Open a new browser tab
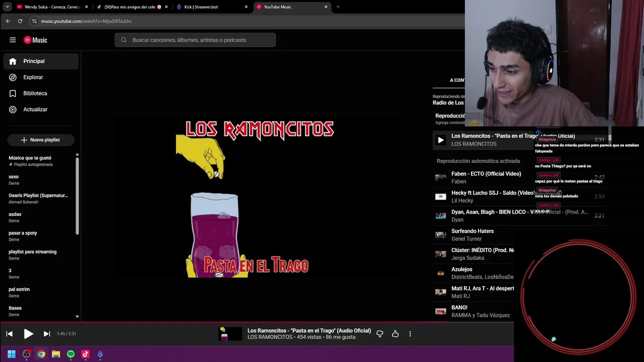 [x=338, y=7]
